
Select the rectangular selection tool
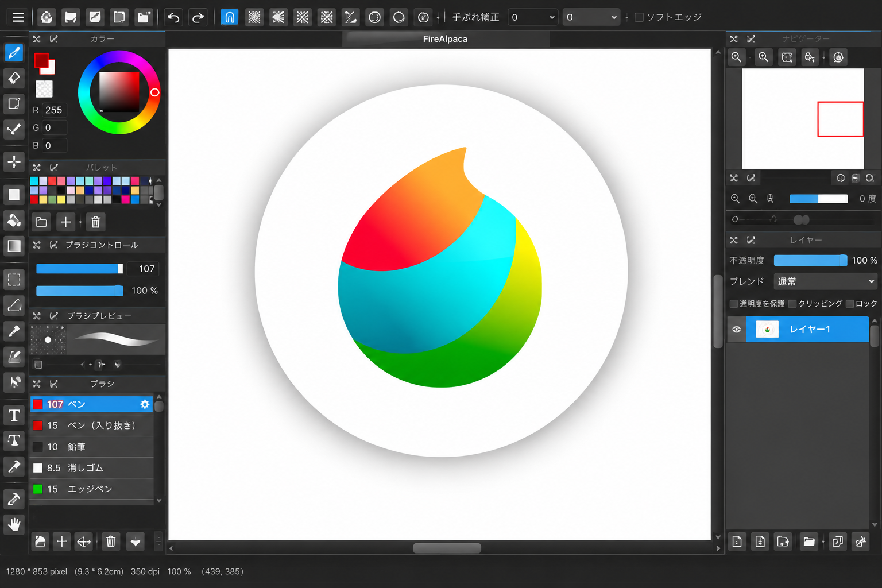(x=14, y=280)
